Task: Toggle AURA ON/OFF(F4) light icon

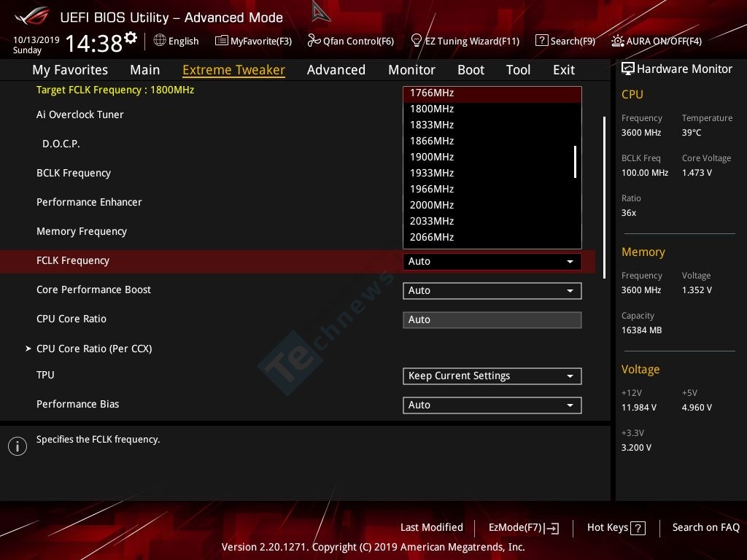Action: click(617, 41)
